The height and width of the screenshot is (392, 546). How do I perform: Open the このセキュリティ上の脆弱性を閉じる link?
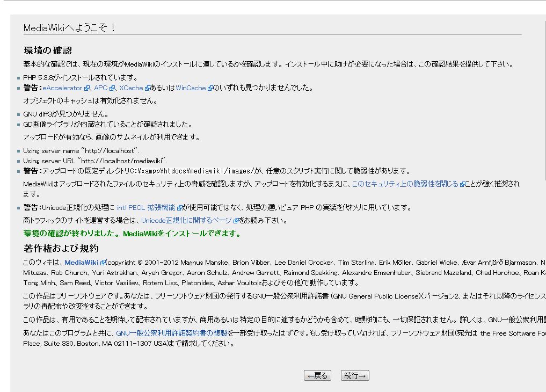(405, 184)
